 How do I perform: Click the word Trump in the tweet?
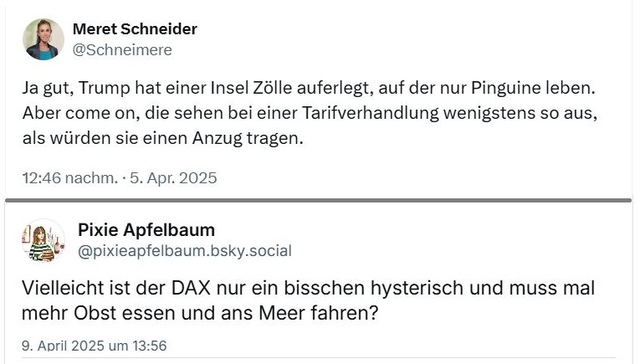[x=104, y=89]
